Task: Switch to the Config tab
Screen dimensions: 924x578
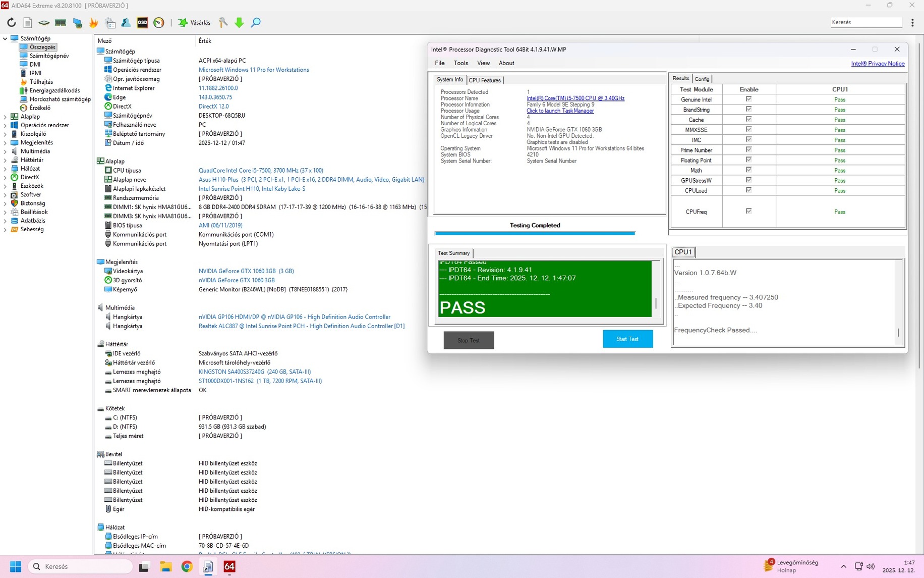Action: [x=702, y=79]
